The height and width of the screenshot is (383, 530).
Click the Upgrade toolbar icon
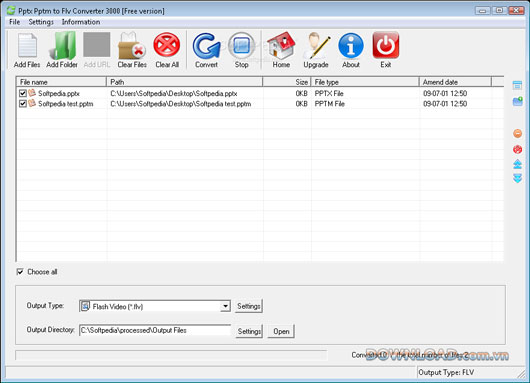click(x=316, y=46)
